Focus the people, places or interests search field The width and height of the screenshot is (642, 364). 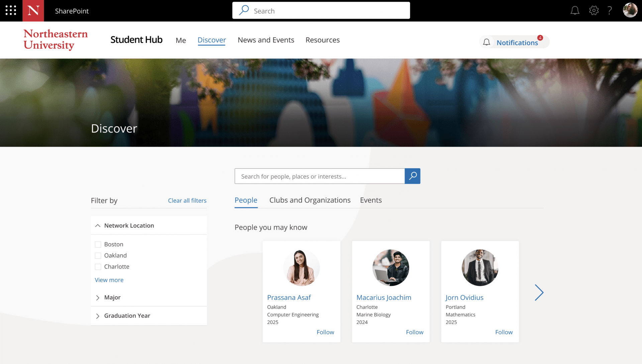point(320,176)
